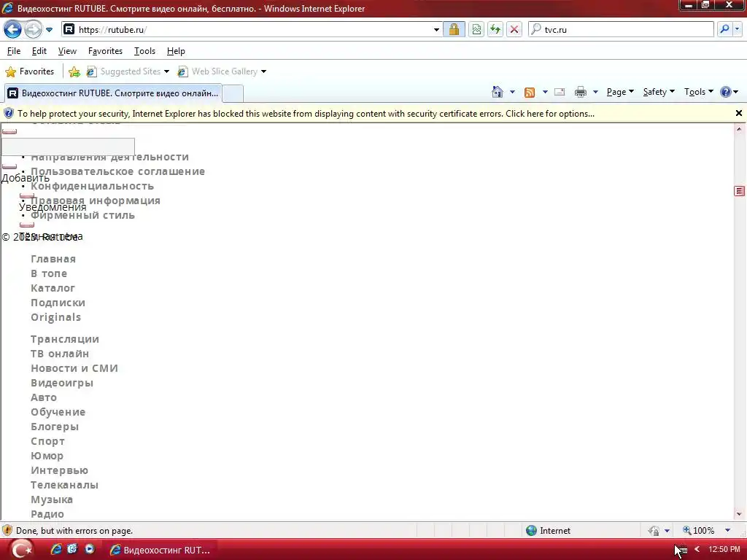This screenshot has width=747, height=560.
Task: Click the rutube.ru address field
Action: [252, 29]
